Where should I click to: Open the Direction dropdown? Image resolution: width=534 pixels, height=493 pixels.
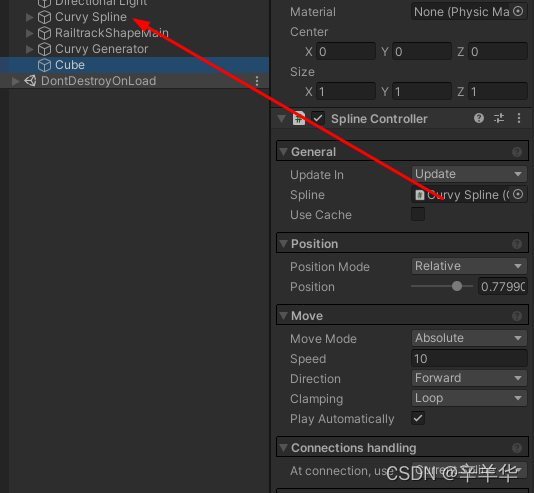(x=469, y=378)
